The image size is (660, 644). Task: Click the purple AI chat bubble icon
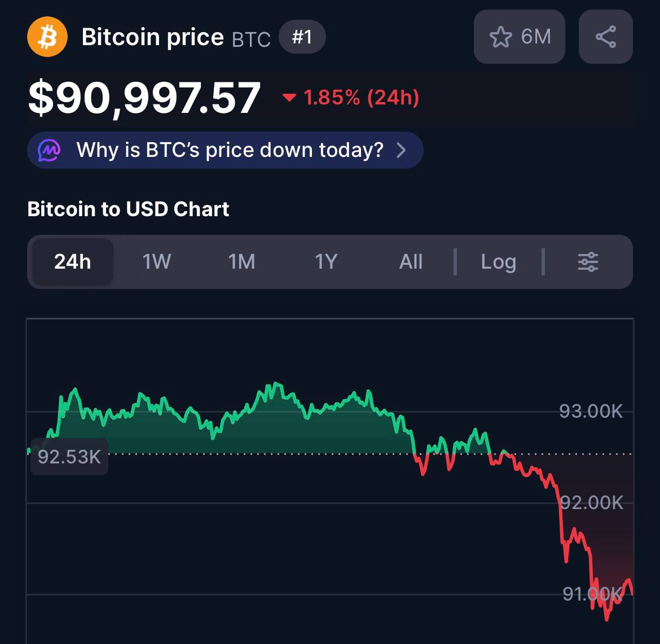[x=50, y=150]
